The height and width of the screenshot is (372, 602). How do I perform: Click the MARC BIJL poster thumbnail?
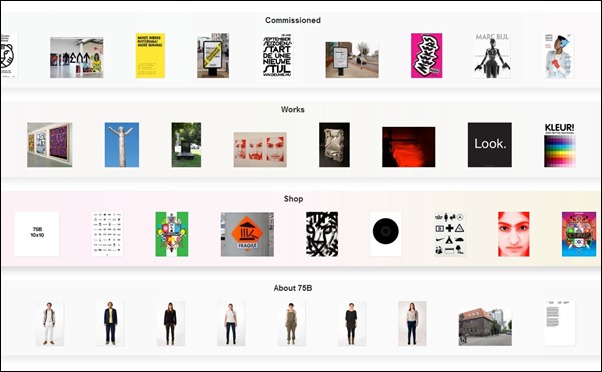[x=492, y=56]
